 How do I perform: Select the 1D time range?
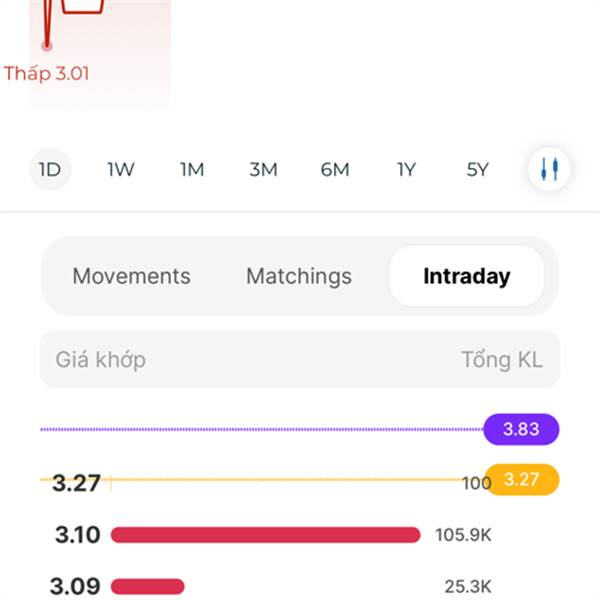[49, 169]
